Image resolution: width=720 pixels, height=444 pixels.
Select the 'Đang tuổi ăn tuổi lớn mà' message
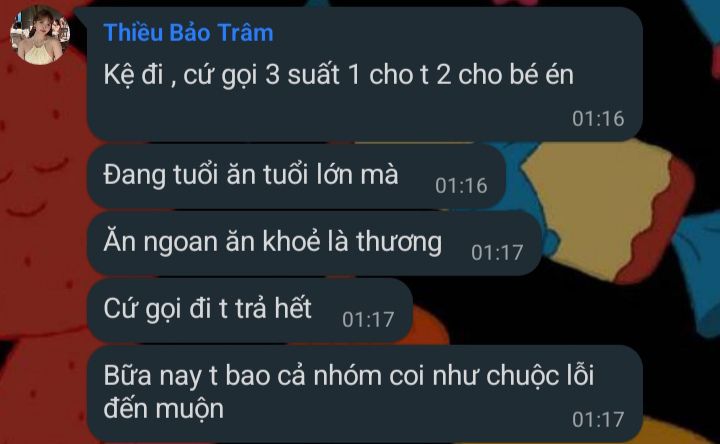point(296,176)
